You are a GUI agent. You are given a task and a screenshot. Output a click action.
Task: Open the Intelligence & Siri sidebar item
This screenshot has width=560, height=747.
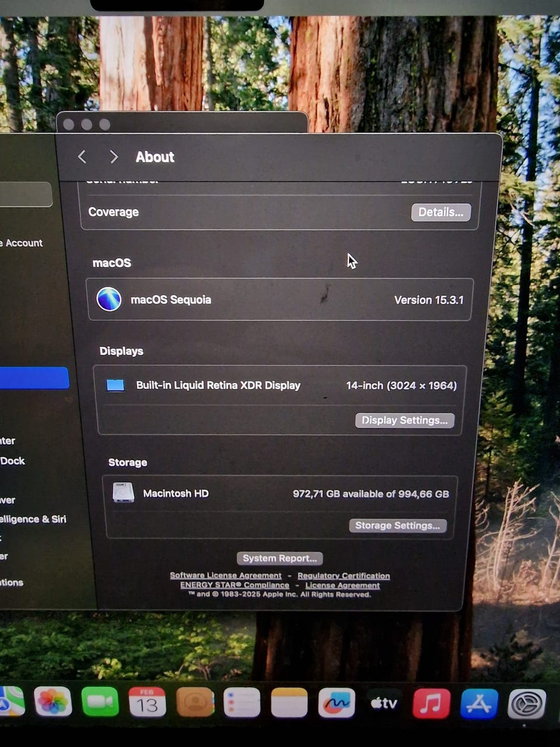[33, 519]
